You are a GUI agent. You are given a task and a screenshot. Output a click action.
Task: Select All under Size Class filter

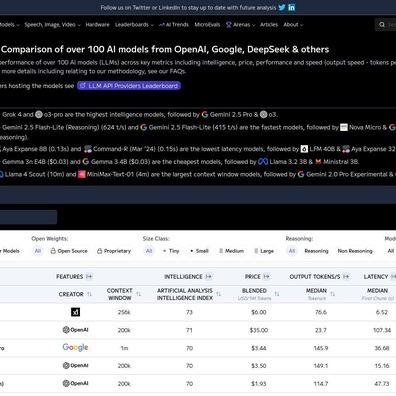click(x=149, y=251)
